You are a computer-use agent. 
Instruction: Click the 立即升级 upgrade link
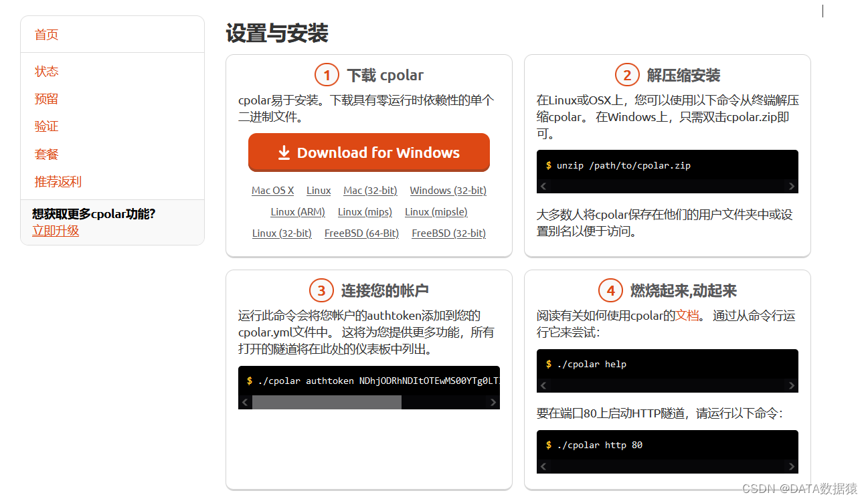56,231
